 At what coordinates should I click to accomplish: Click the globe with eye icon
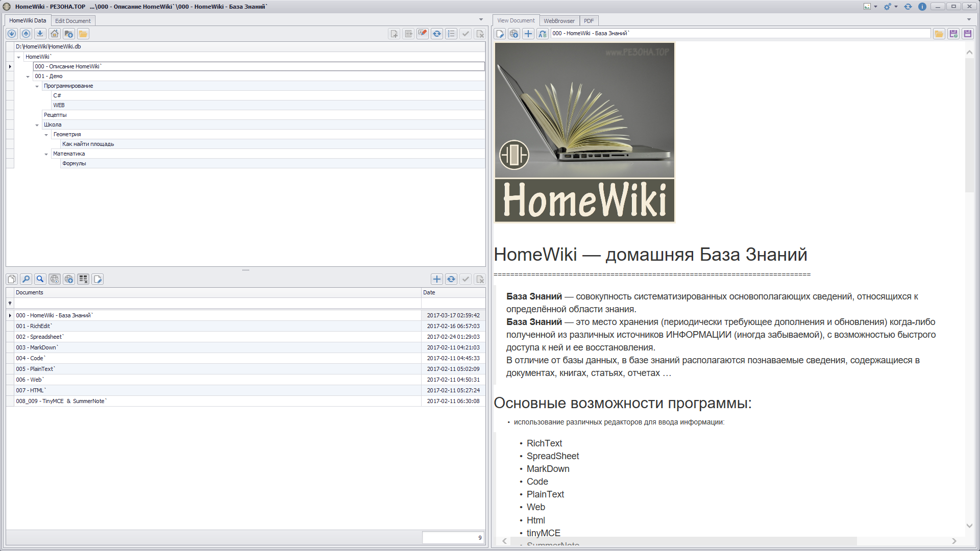coord(55,279)
